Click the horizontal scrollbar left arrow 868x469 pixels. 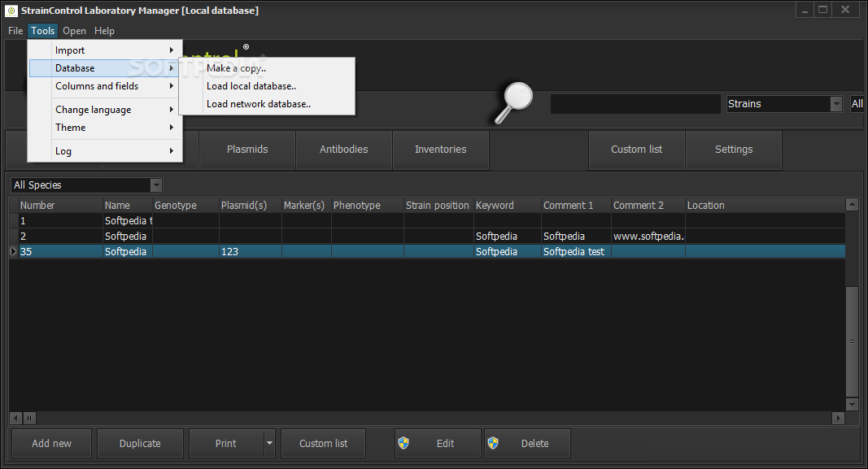[15, 418]
